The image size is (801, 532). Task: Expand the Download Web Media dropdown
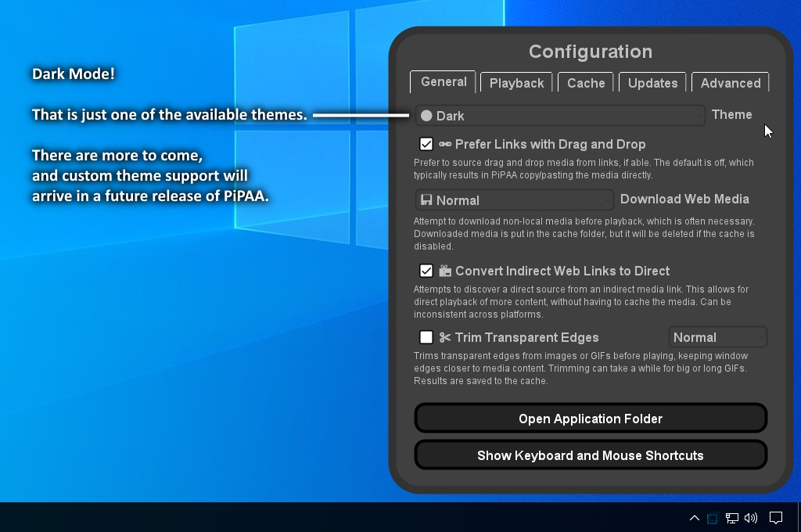[515, 199]
